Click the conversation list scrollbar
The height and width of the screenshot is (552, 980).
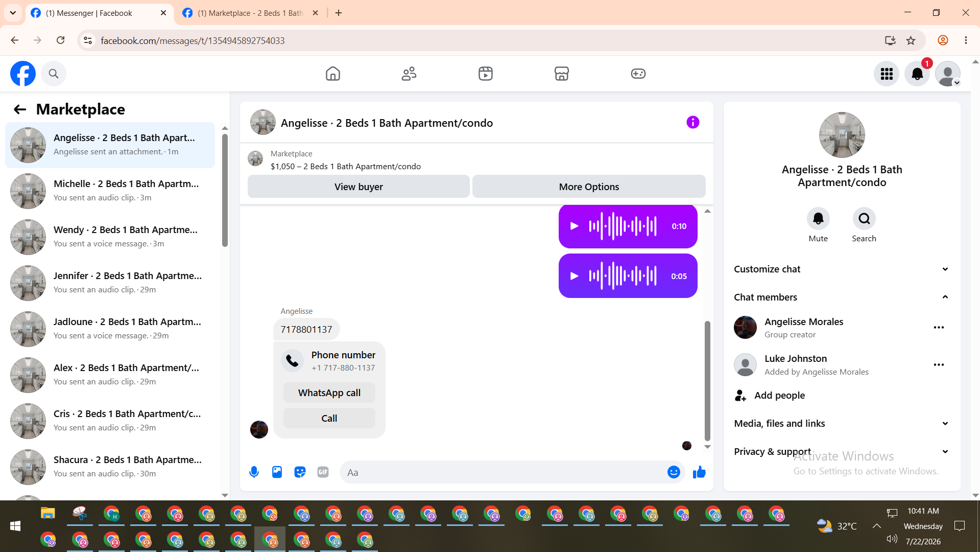[x=225, y=190]
